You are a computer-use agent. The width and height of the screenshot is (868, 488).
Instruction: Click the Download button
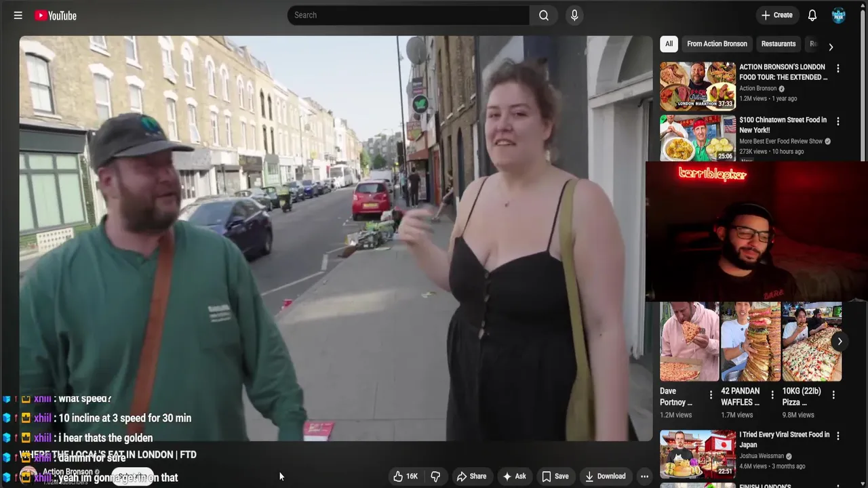(606, 476)
